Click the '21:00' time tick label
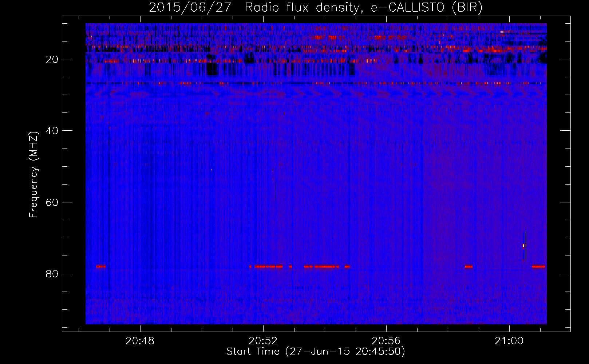 509,341
